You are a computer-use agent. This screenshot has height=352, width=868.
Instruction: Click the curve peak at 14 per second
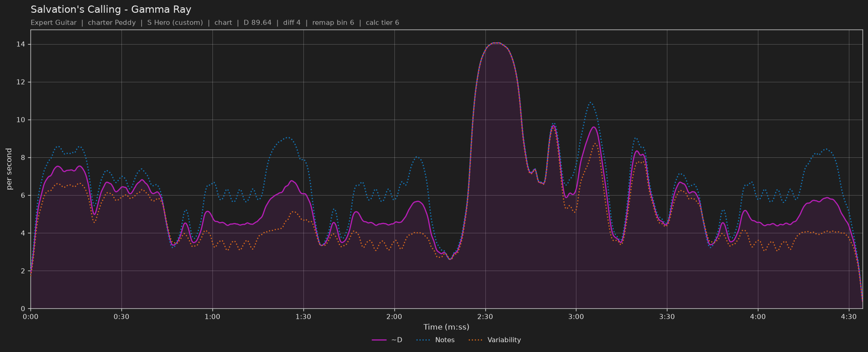coord(496,43)
